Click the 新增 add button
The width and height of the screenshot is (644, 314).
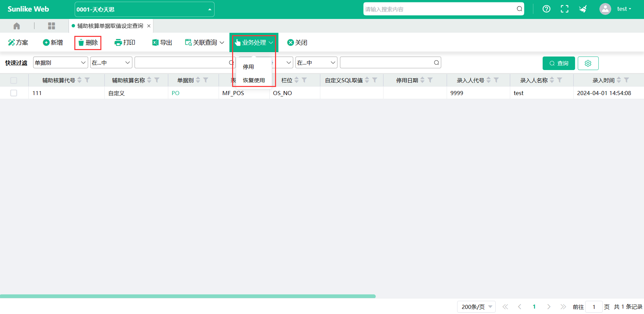pyautogui.click(x=53, y=42)
